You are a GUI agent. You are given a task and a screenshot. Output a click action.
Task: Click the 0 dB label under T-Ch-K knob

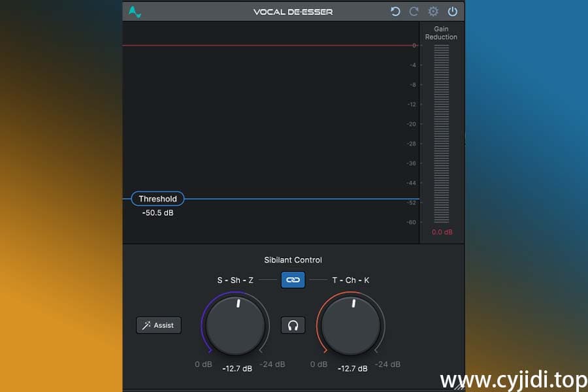[319, 365]
